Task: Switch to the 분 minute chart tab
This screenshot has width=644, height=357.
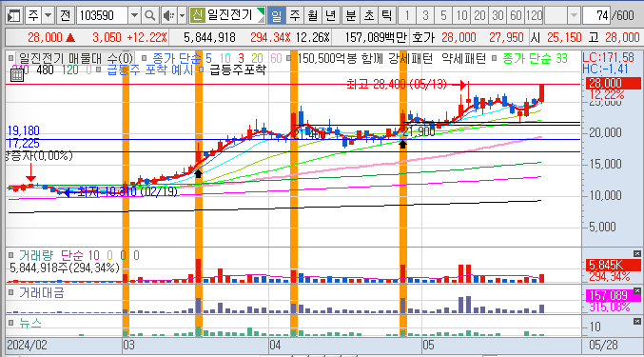Action: click(351, 15)
